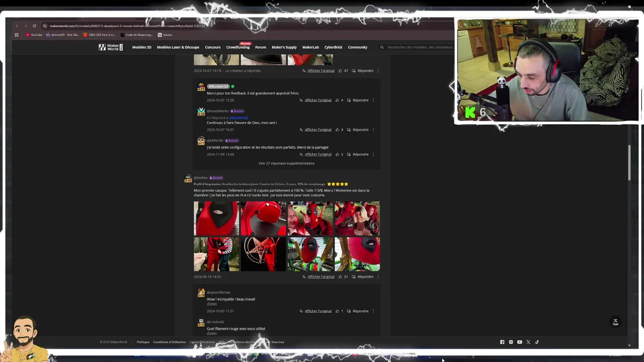
Task: Open browser apps grid icon
Action: [17, 35]
